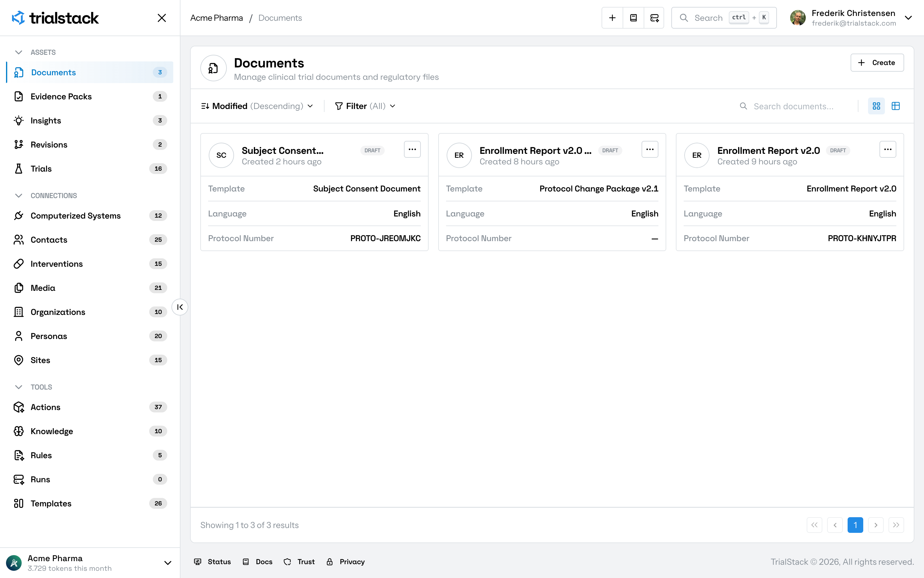Click the Protocol Change Package v2.1 template value
Image resolution: width=924 pixels, height=578 pixels.
point(599,188)
